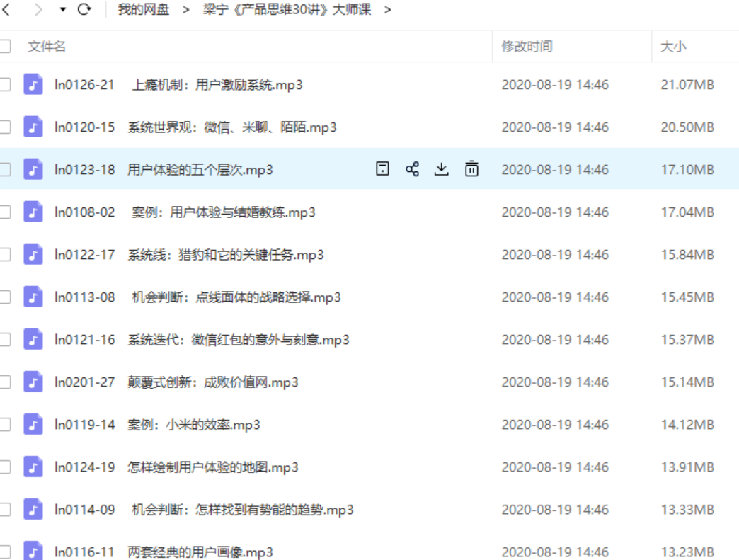Click music icon of ln0116-11 file
Viewport: 739px width, 560px height.
click(x=33, y=551)
